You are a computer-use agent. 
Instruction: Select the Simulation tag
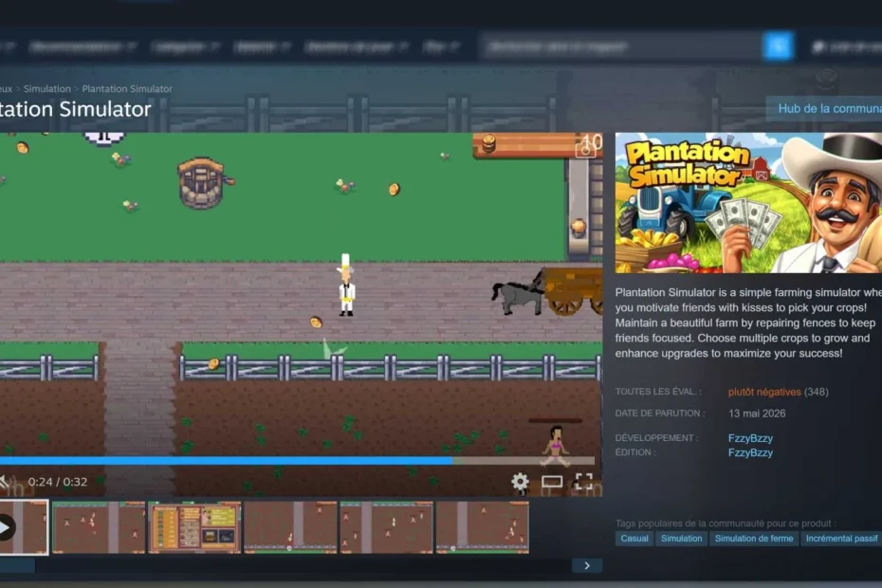coord(681,539)
